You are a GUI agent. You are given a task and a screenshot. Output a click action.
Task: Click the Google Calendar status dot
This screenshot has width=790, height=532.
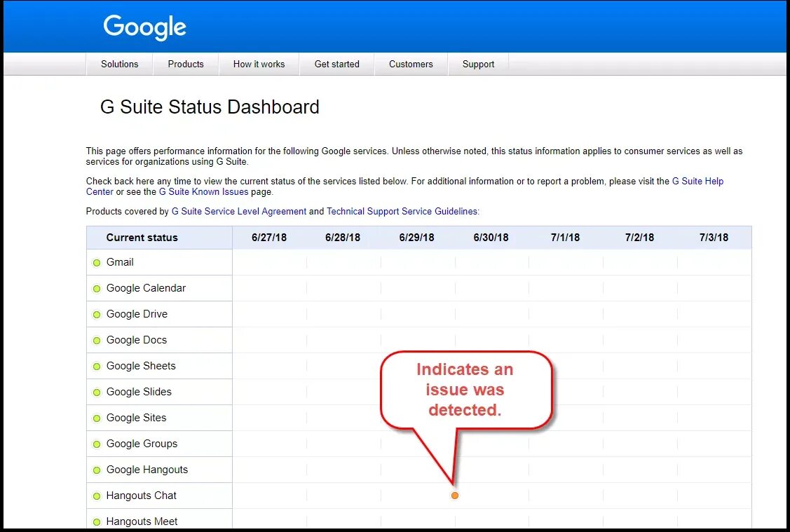click(97, 288)
